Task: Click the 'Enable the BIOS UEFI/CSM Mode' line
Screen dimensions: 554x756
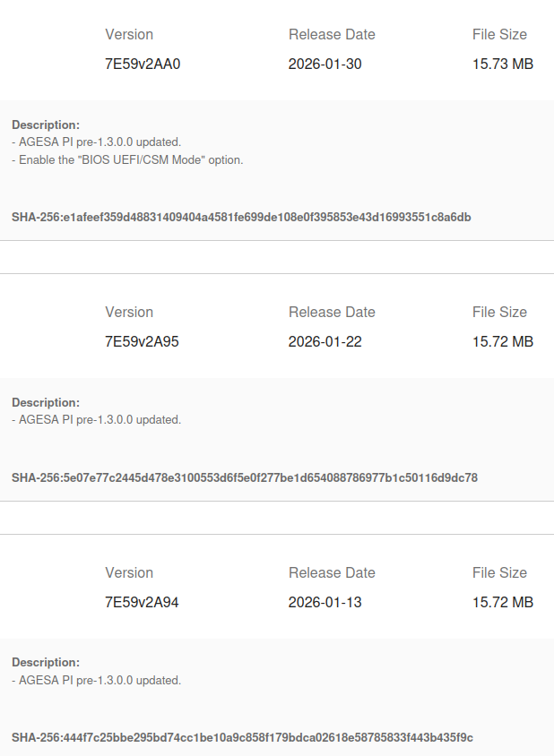Action: [127, 159]
